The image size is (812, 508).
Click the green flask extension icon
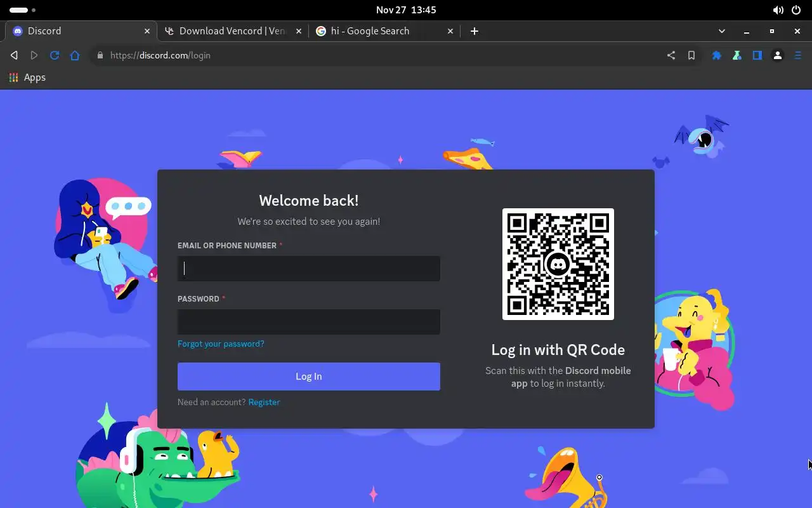[x=737, y=55]
